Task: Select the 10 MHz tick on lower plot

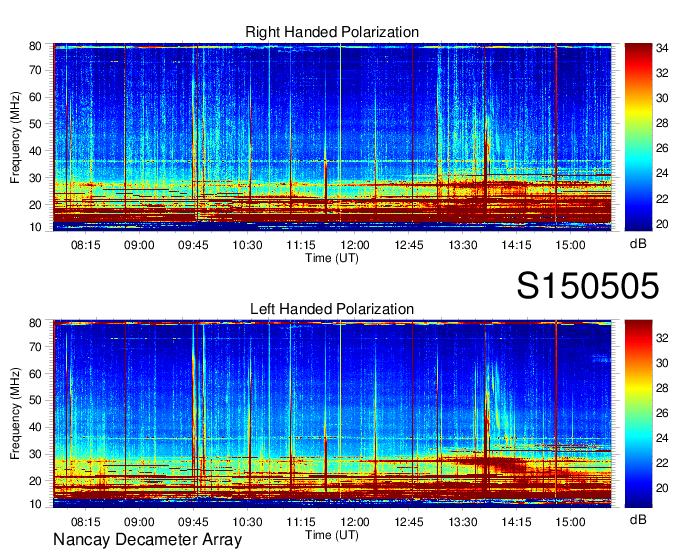Action: (x=35, y=504)
